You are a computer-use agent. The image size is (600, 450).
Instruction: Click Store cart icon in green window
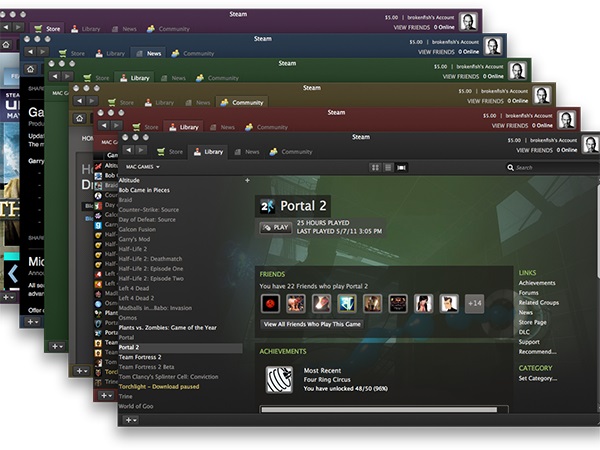click(87, 78)
